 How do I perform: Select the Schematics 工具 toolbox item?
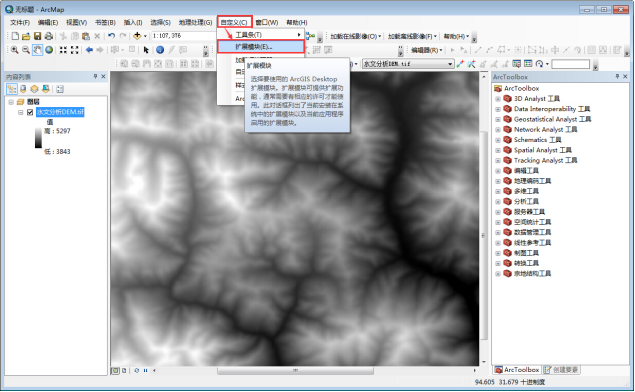pos(537,140)
